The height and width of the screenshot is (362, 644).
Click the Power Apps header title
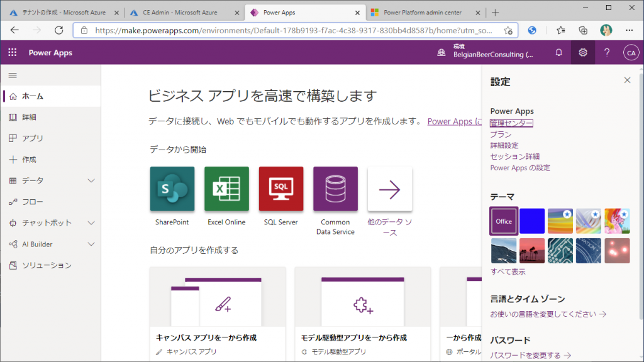point(50,53)
